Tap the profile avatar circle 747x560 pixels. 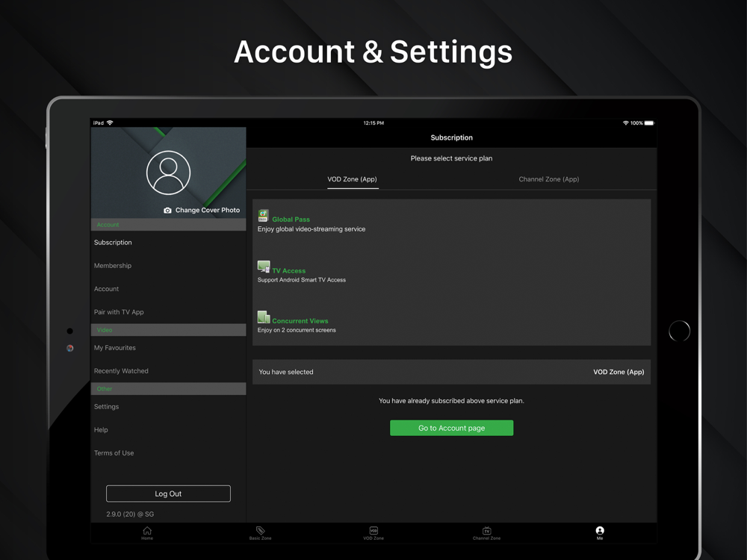(x=168, y=172)
